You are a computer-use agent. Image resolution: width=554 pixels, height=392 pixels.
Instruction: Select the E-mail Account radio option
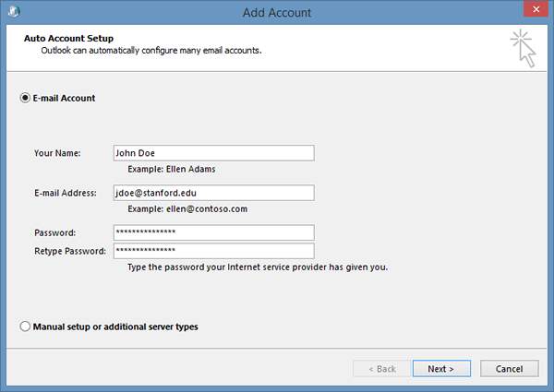(x=25, y=98)
